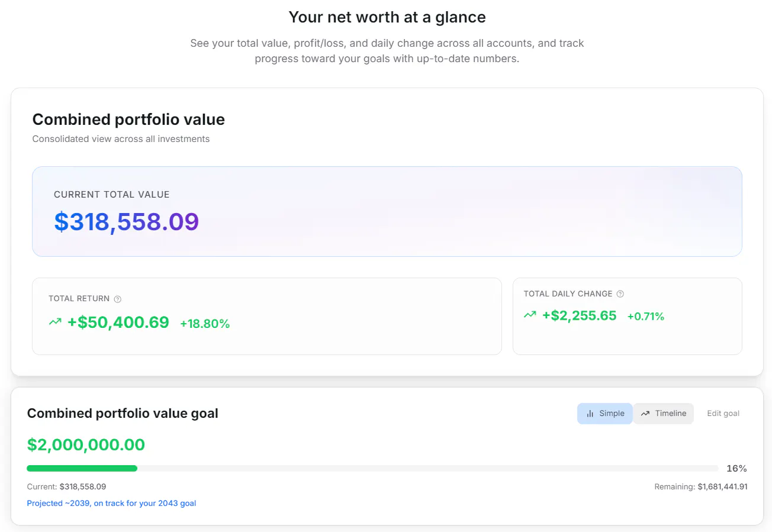772x532 pixels.
Task: Click the +18.80% total return percentage
Action: click(205, 324)
